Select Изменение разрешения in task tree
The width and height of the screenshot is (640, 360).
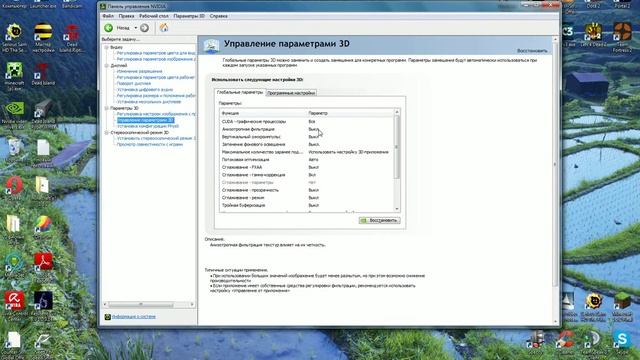click(x=139, y=71)
